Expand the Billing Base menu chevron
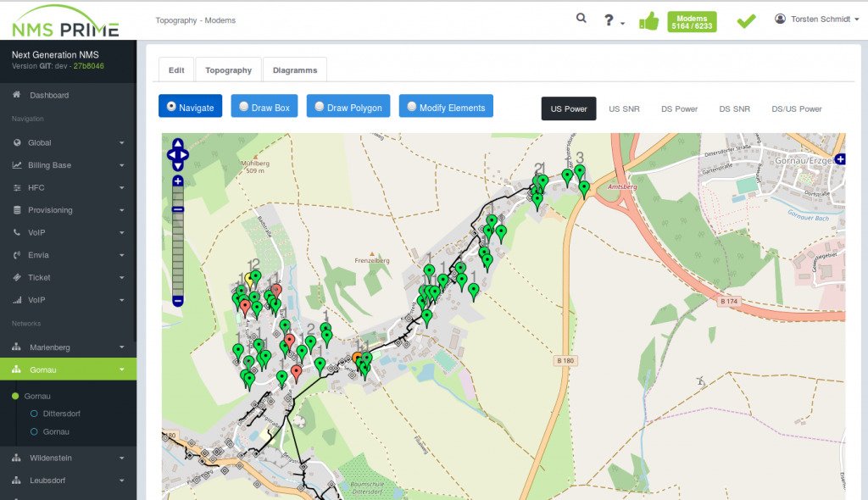Viewport: 868px width, 500px height. (122, 165)
